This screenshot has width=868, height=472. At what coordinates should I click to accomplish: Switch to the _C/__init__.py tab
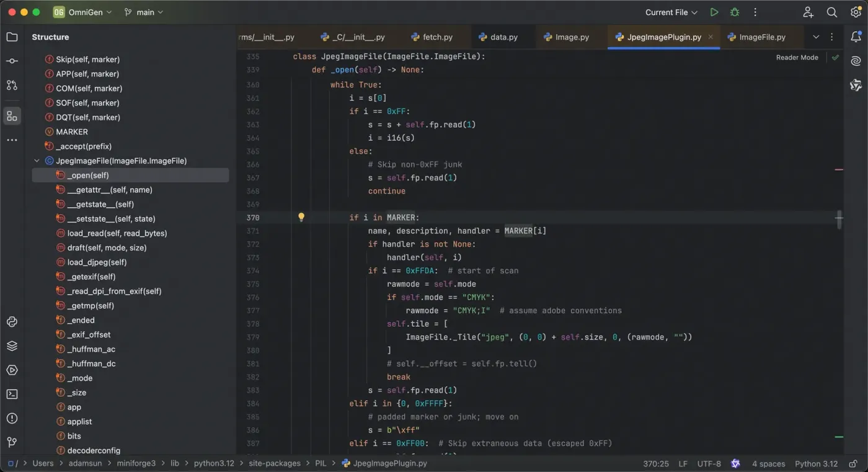point(352,37)
